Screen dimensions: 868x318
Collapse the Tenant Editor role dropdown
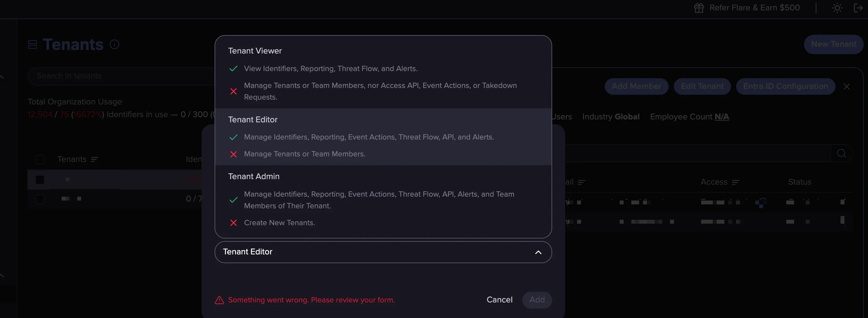pyautogui.click(x=383, y=252)
